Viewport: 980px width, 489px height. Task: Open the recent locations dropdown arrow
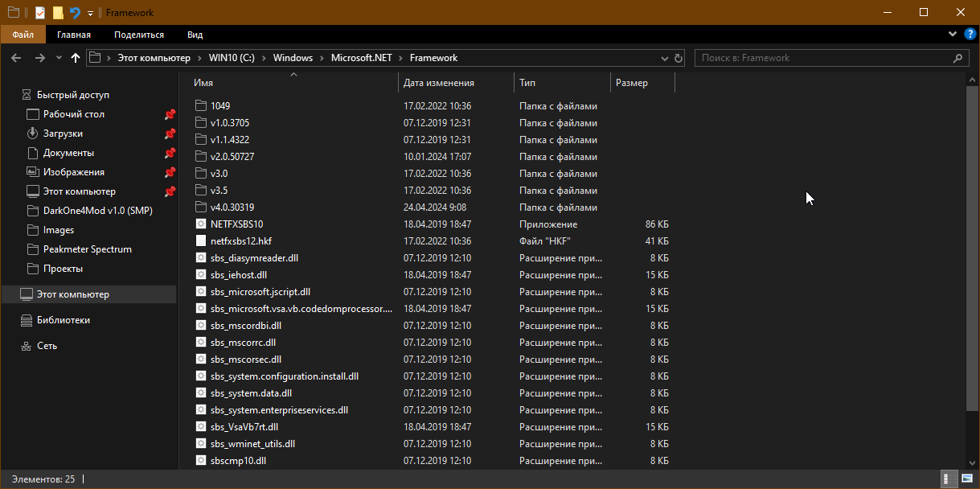[x=59, y=58]
